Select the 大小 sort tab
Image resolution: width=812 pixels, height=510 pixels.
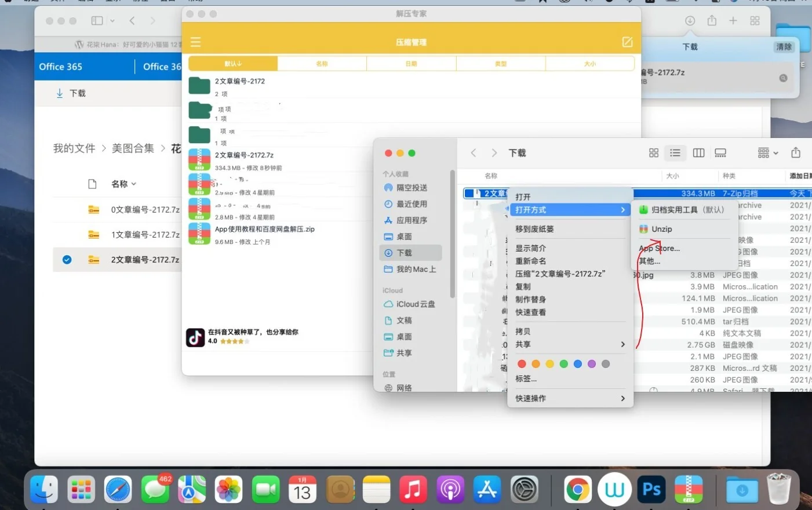(x=590, y=64)
